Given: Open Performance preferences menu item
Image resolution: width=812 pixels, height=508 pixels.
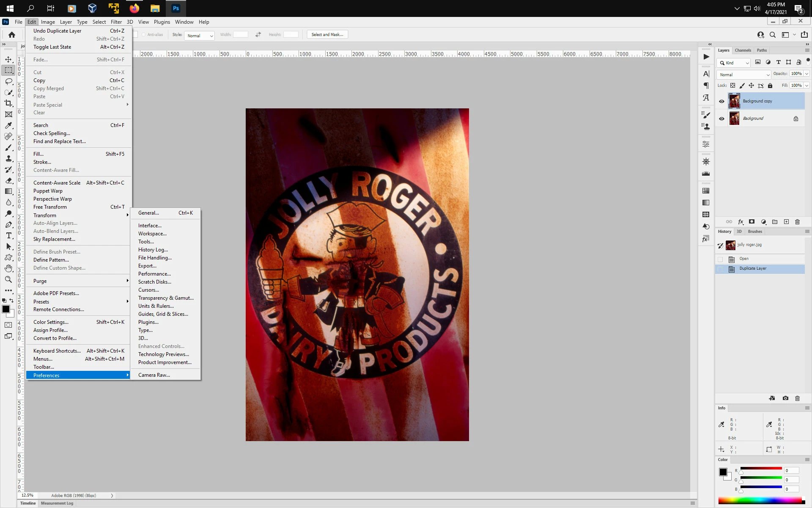Looking at the screenshot, I should [154, 274].
